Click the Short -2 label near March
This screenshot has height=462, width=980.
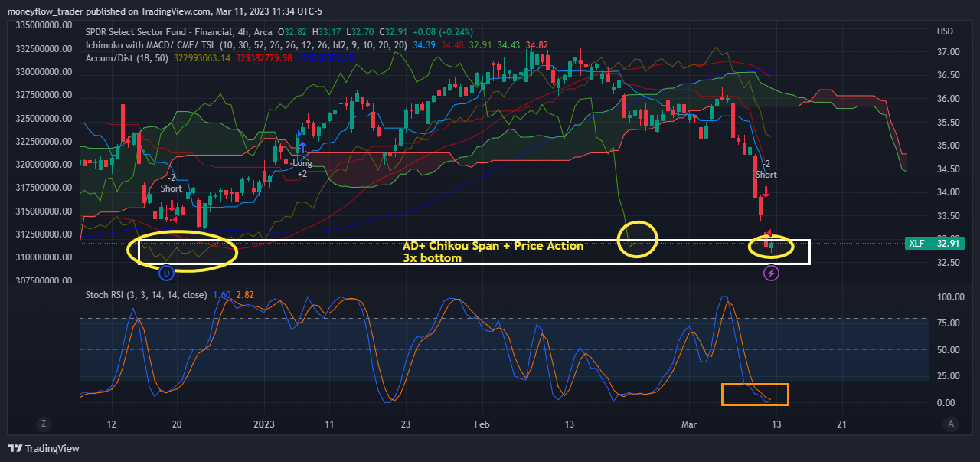tap(766, 169)
